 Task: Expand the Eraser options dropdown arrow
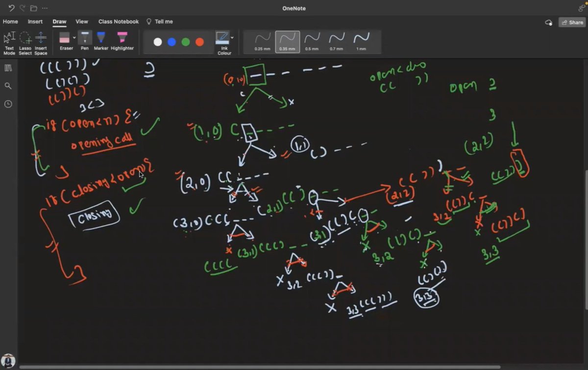click(74, 37)
